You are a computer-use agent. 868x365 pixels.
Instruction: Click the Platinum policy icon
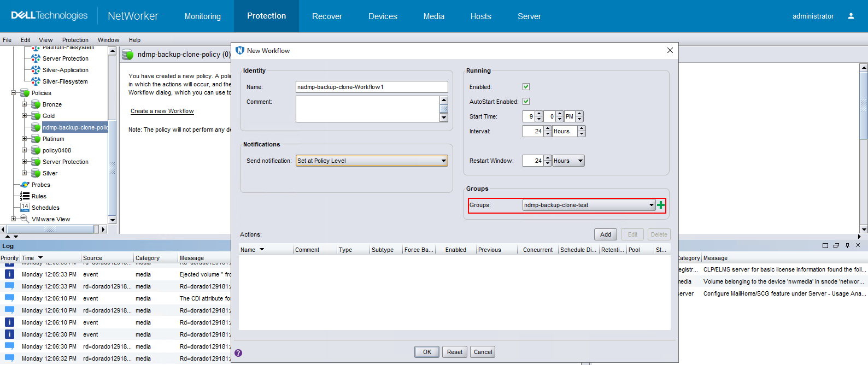click(36, 139)
